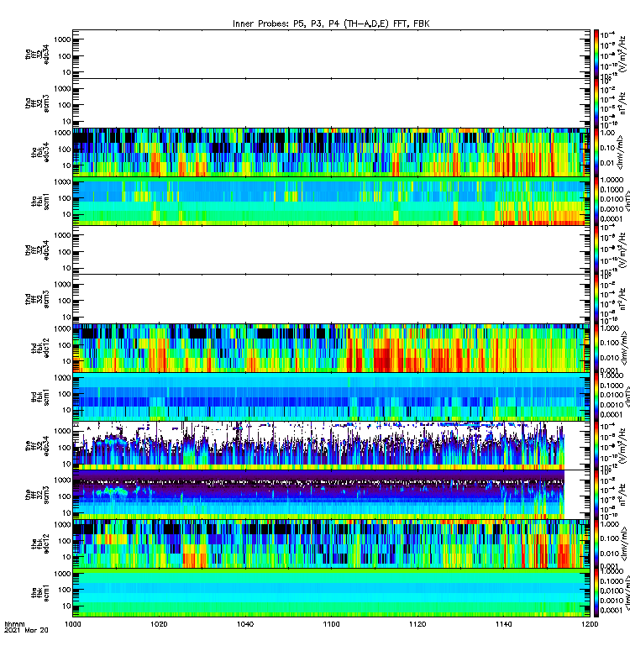Viewport: 630px width, 672px height.
Task: Click inside the thd fbk scm1 spectrogram panel
Action: click(331, 397)
